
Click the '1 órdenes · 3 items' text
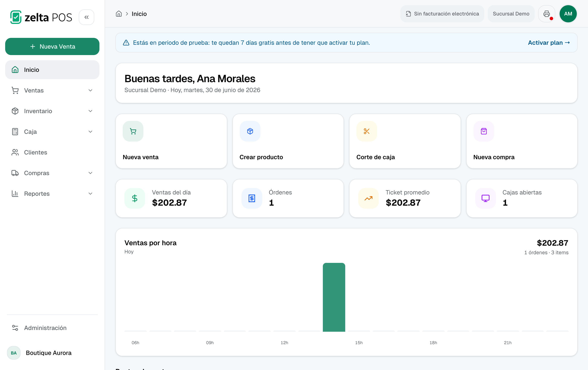(x=546, y=253)
